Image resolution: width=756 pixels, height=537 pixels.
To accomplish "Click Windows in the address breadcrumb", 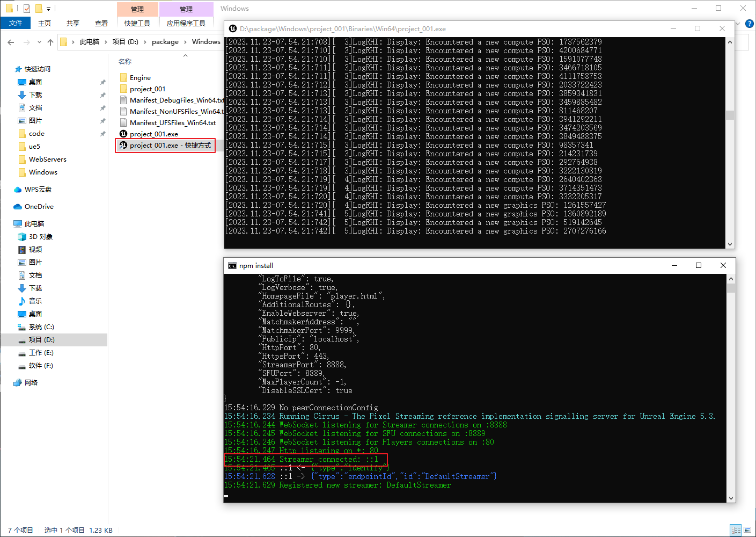I will (206, 42).
